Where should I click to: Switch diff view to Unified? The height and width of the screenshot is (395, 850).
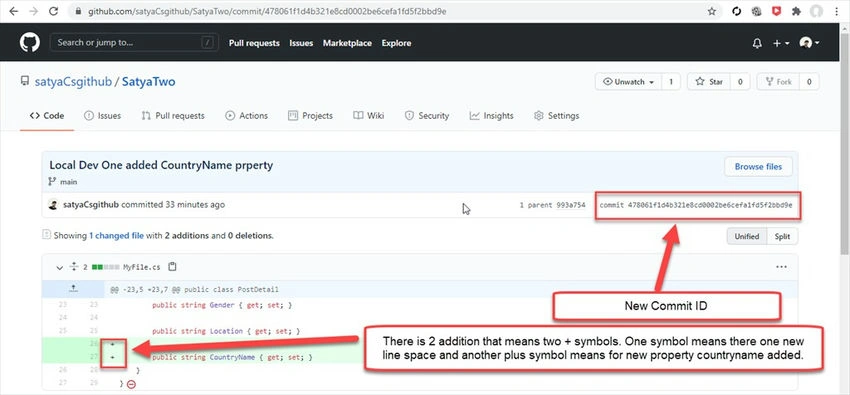click(x=746, y=237)
